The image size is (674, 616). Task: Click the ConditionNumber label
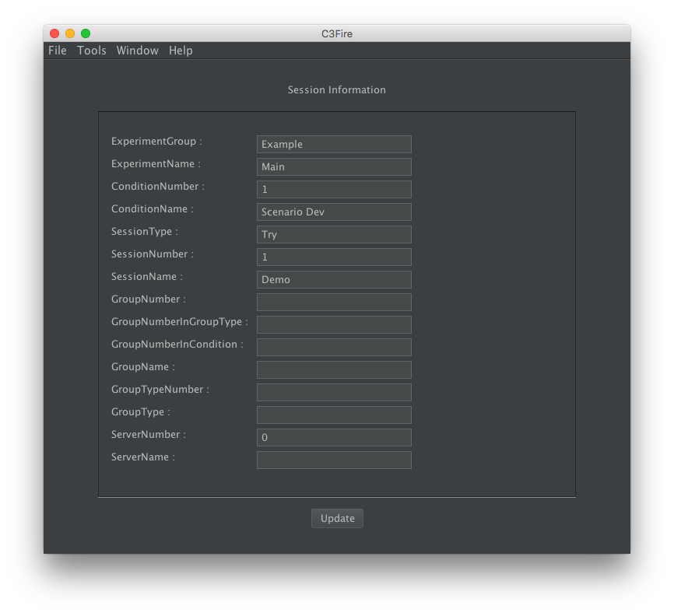tap(158, 187)
